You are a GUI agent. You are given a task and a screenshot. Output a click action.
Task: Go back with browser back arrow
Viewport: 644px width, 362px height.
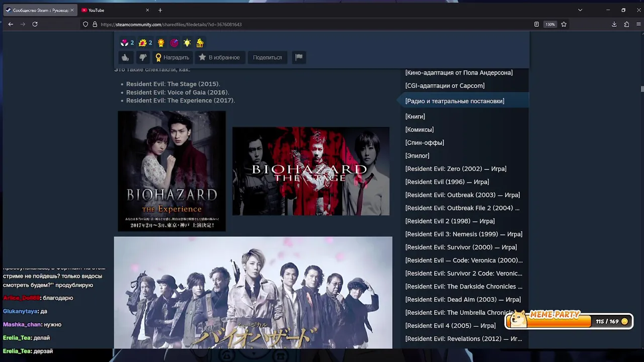point(11,24)
